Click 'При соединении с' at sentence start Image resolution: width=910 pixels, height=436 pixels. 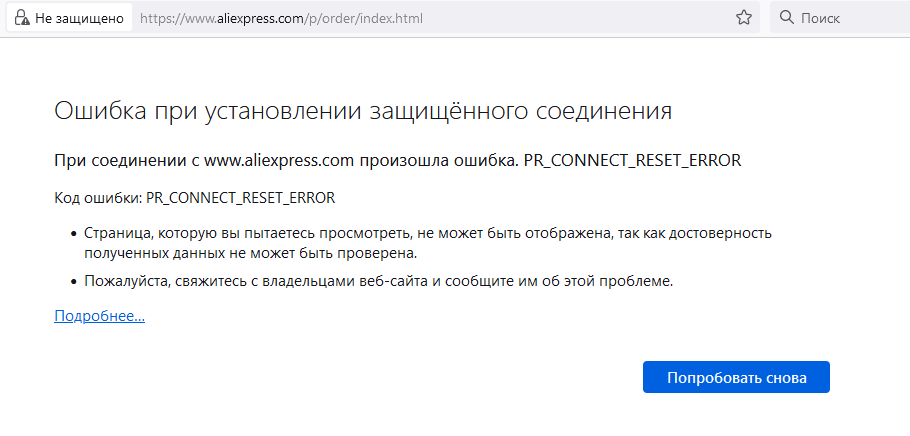127,161
